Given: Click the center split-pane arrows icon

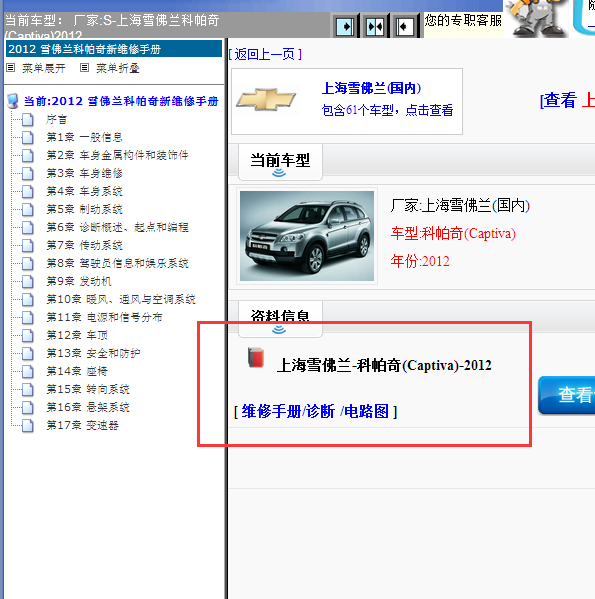Looking at the screenshot, I should coord(375,26).
